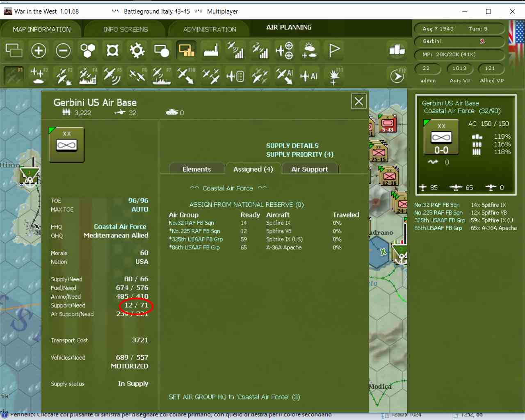The image size is (525, 420).
Task: Click the aircraft with two crosshair targets icon
Action: tap(285, 50)
